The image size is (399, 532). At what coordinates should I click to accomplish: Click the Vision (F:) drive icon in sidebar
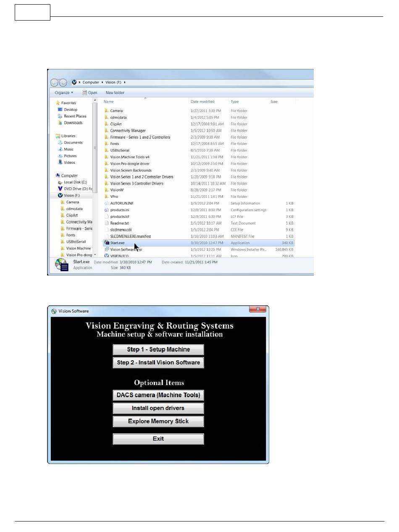click(60, 196)
